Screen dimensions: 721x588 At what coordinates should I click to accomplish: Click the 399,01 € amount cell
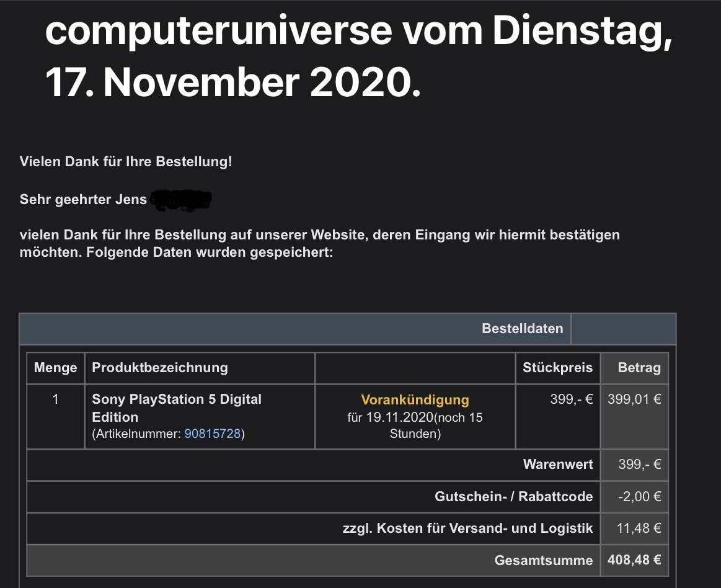click(x=634, y=399)
